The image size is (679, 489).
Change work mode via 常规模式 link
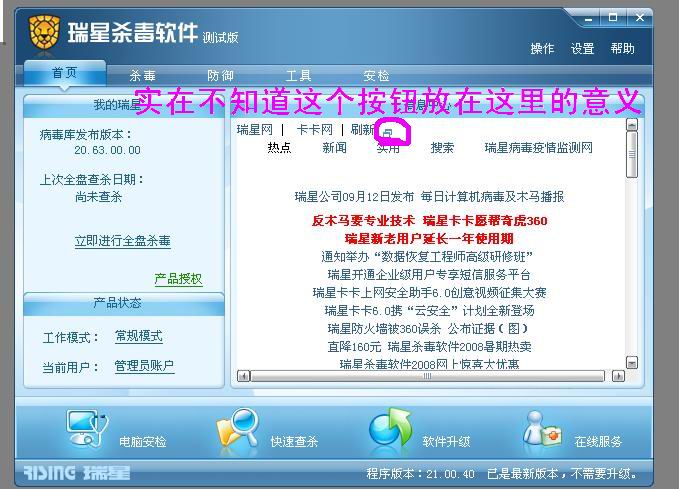click(x=139, y=336)
